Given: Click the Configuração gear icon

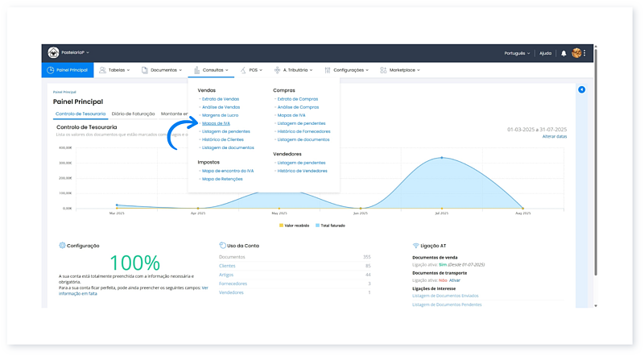Looking at the screenshot, I should click(62, 246).
